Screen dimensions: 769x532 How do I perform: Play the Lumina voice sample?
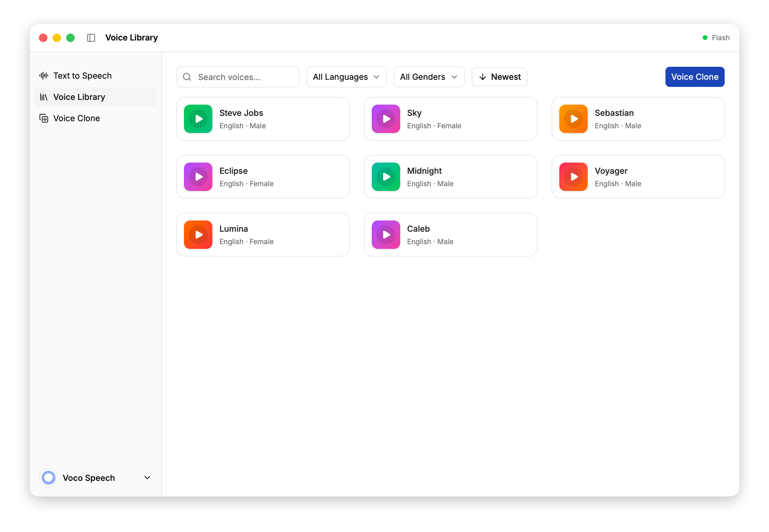[198, 235]
